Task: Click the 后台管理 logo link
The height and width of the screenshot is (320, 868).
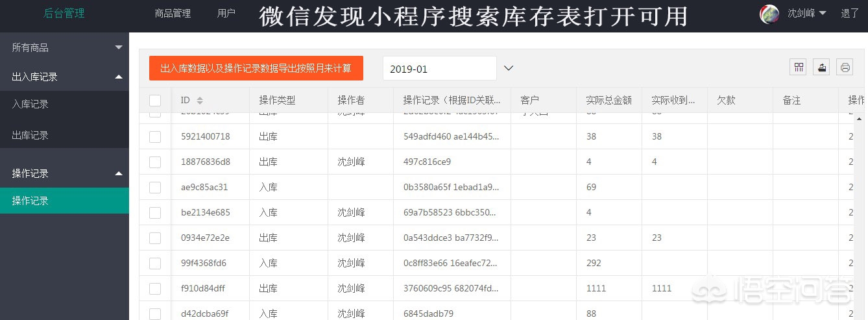Action: click(x=64, y=13)
